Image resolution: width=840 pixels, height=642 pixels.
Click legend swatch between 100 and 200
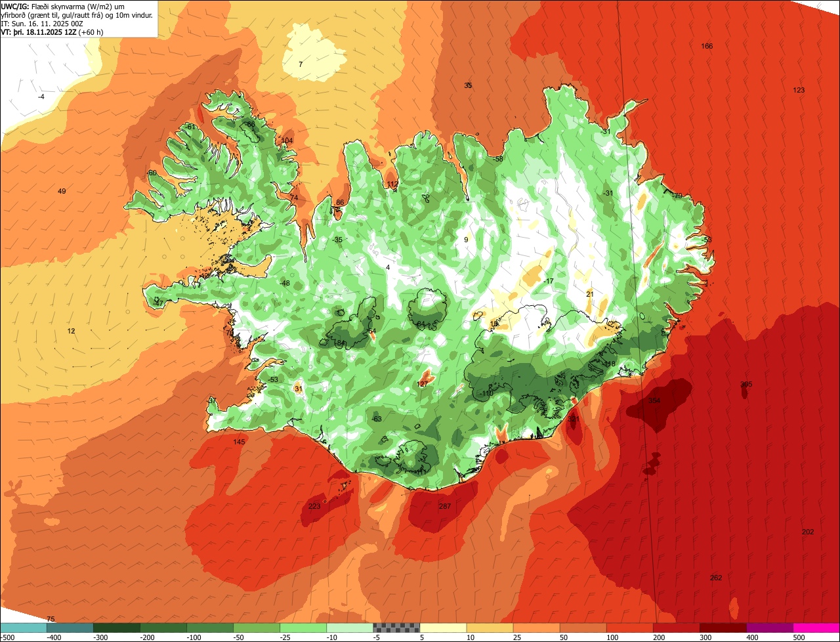coord(629,628)
